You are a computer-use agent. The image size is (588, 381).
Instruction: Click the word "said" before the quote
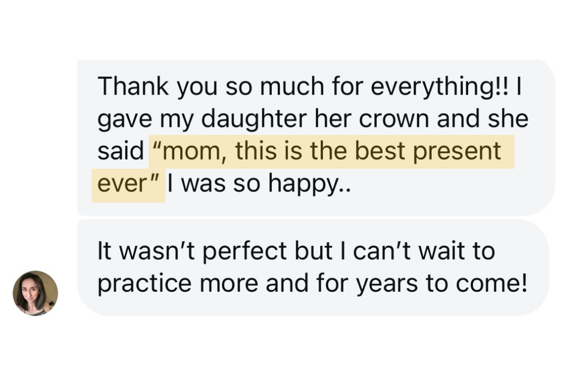click(x=120, y=151)
